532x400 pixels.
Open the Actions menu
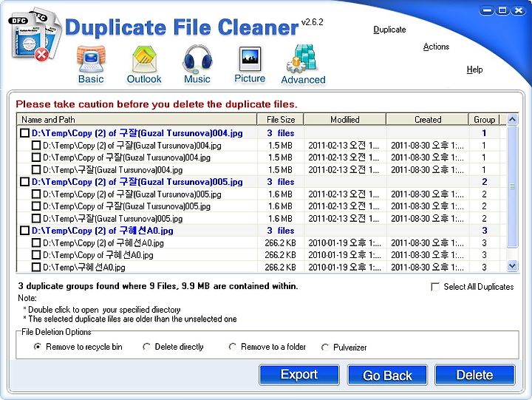tap(436, 47)
